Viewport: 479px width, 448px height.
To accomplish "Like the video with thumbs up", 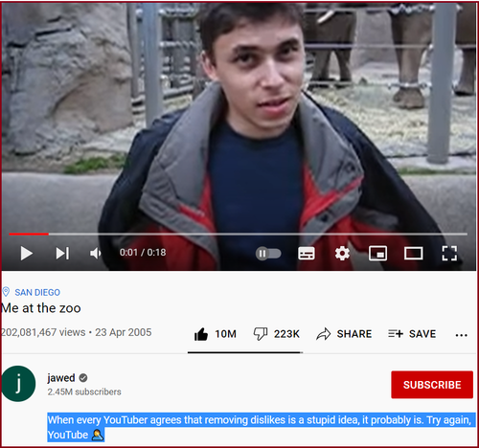I will tap(216, 334).
